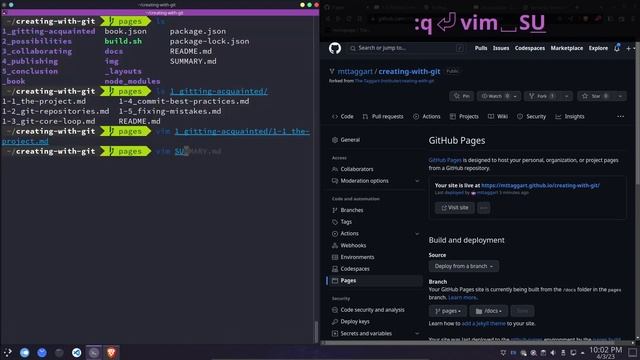Expand the Star lists dropdown arrow
The width and height of the screenshot is (640, 360).
[x=620, y=96]
